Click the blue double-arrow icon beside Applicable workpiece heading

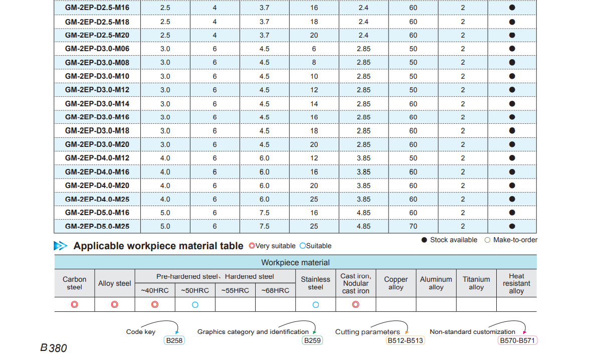(x=61, y=246)
